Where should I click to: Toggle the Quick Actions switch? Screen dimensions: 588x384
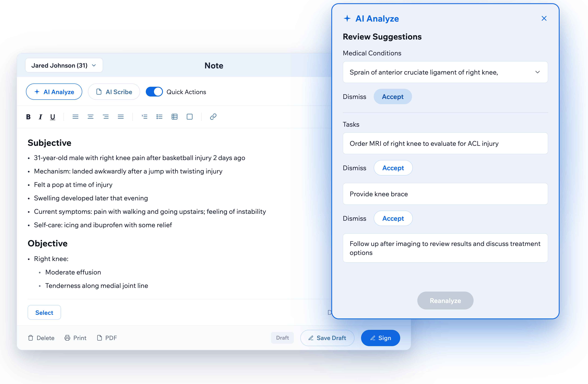154,92
